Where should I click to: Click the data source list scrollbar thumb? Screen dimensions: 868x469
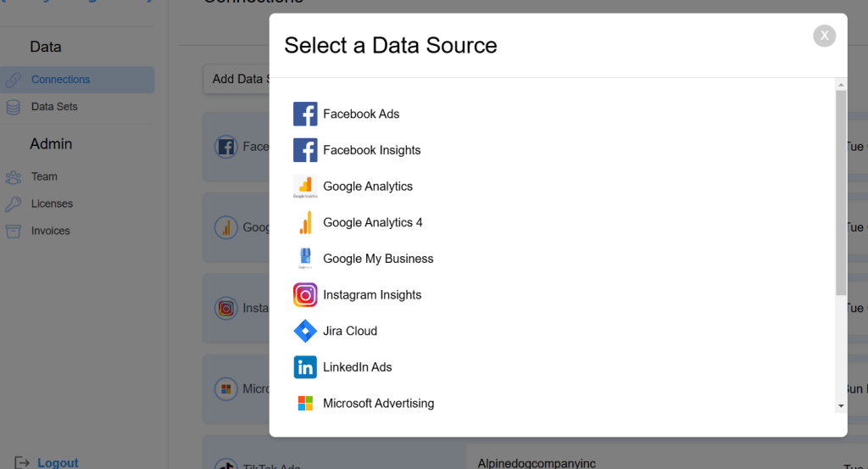[841, 192]
